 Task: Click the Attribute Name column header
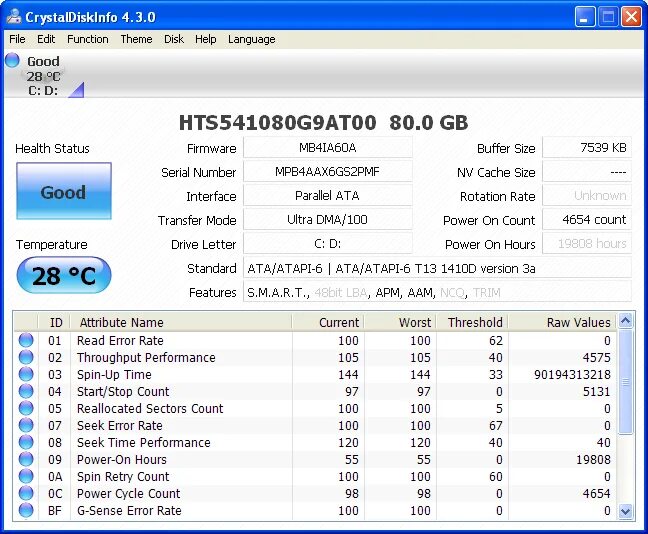pos(181,322)
